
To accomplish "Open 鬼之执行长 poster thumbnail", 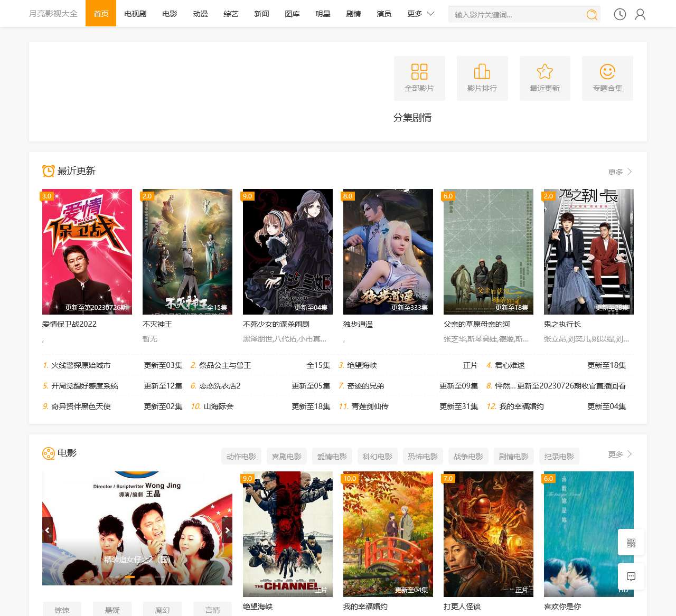I will (x=589, y=252).
